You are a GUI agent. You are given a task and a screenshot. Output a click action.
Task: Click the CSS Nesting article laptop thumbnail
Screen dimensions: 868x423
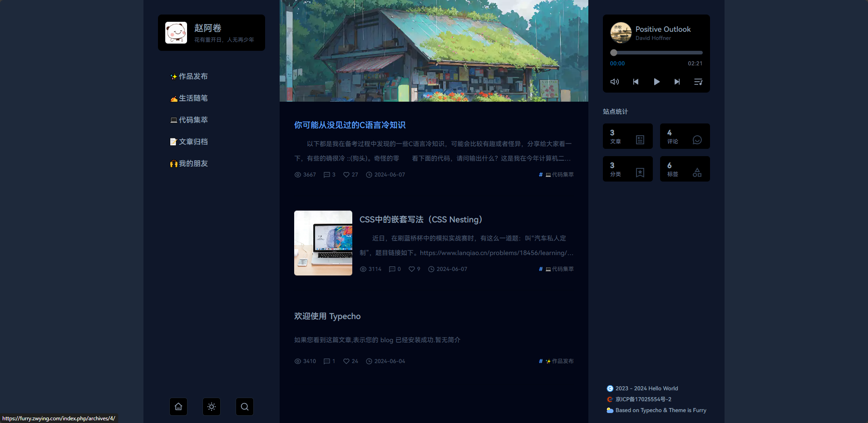pos(323,243)
